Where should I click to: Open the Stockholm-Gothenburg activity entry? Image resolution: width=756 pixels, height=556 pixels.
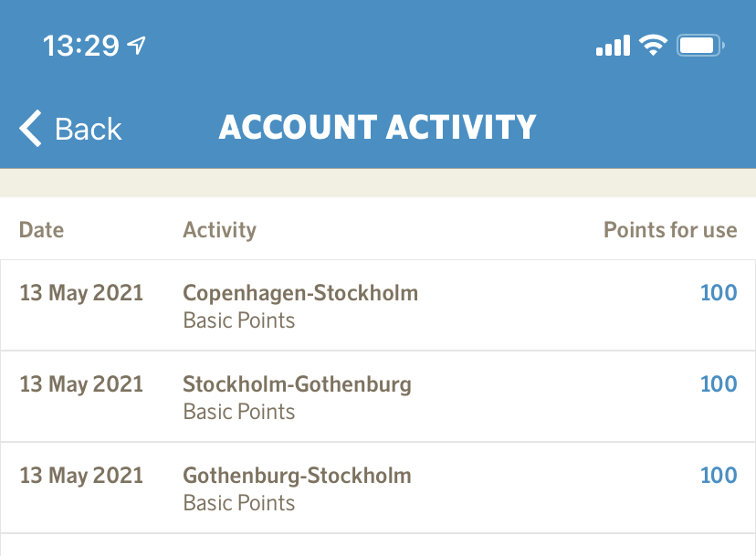coord(297,384)
